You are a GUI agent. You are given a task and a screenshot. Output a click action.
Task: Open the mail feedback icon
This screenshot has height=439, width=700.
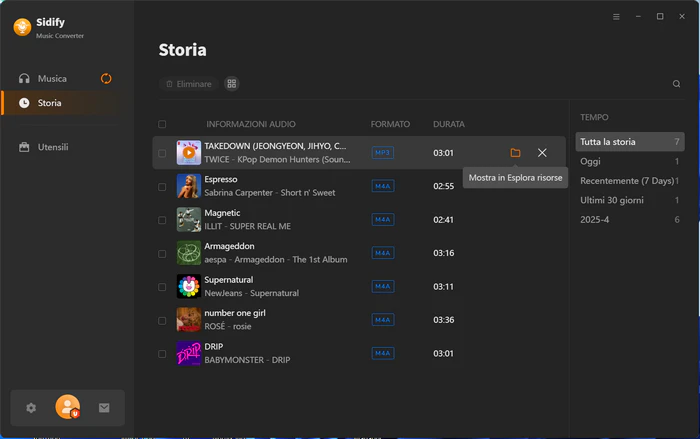click(104, 408)
